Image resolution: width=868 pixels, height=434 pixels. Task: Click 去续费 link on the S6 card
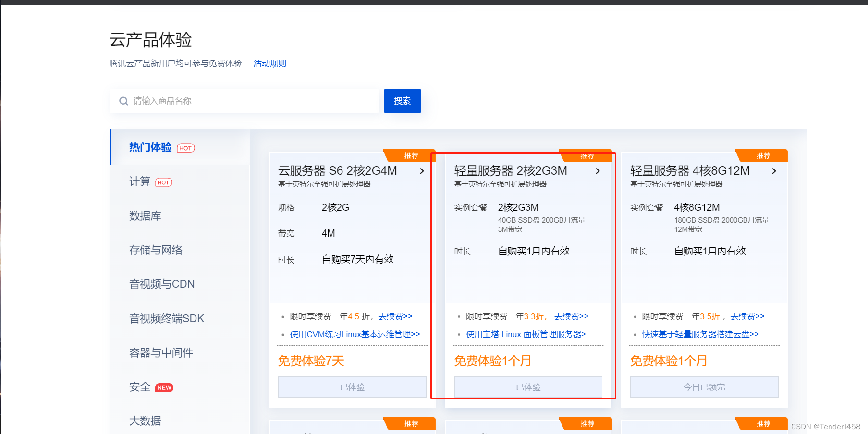pyautogui.click(x=395, y=316)
